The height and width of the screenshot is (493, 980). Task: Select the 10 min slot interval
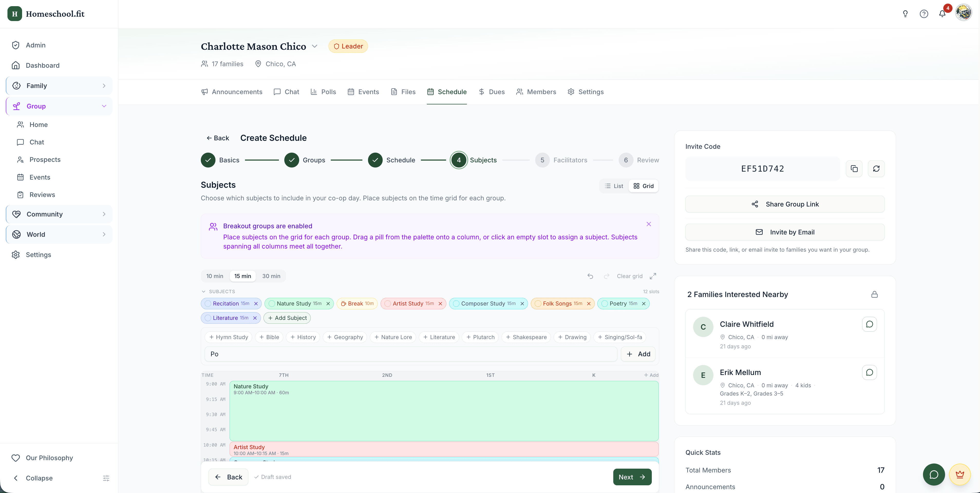tap(214, 276)
